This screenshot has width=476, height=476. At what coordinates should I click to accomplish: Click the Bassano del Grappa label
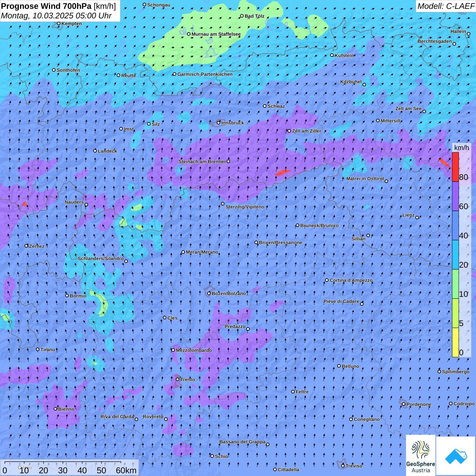(x=242, y=442)
